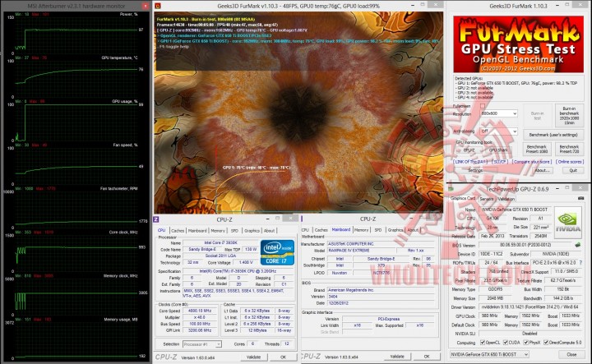
Task: Switch to Mainboard tab in left CPU-Z
Action: pyautogui.click(x=197, y=230)
